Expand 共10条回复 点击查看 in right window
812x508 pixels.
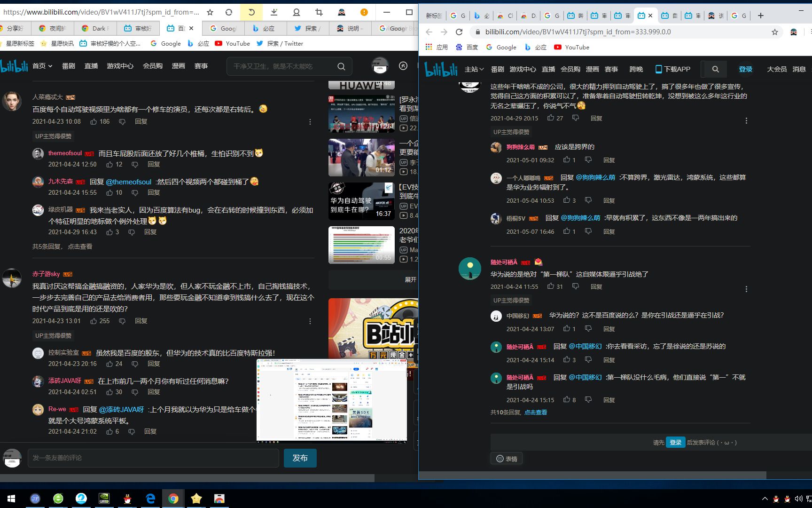click(535, 412)
